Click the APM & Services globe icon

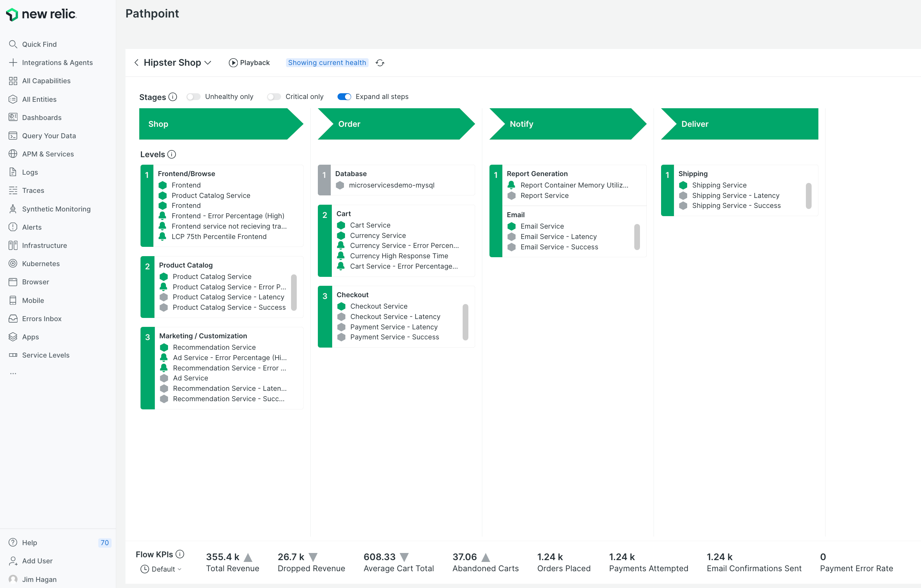pos(13,154)
